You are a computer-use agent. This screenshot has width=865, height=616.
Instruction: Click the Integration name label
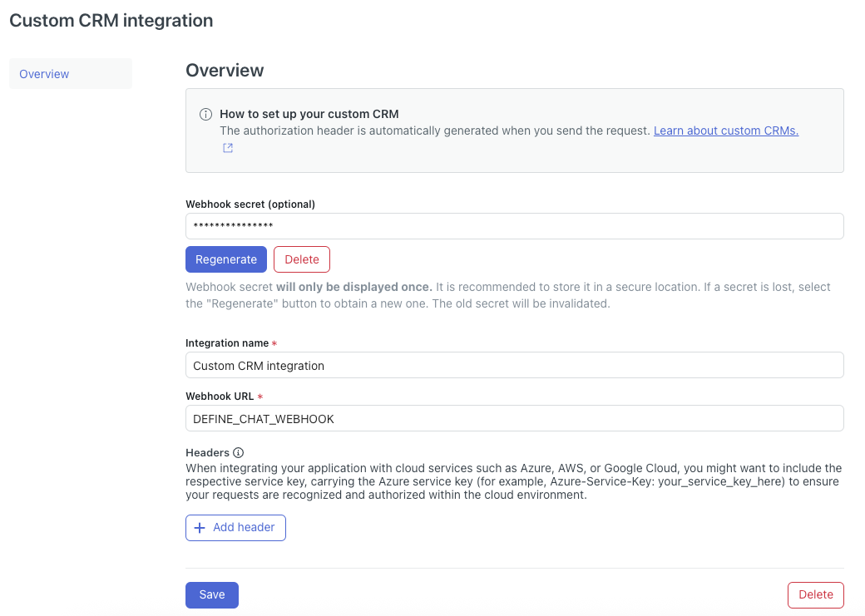click(226, 343)
